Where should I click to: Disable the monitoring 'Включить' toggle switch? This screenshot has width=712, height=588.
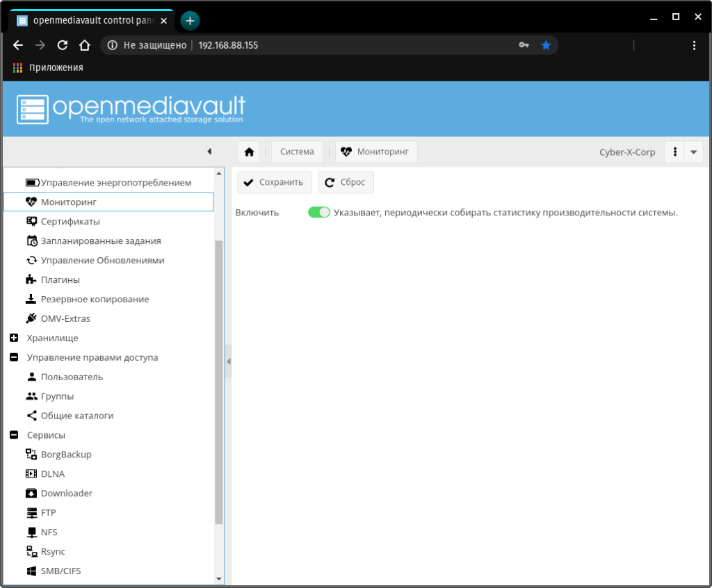click(x=319, y=213)
